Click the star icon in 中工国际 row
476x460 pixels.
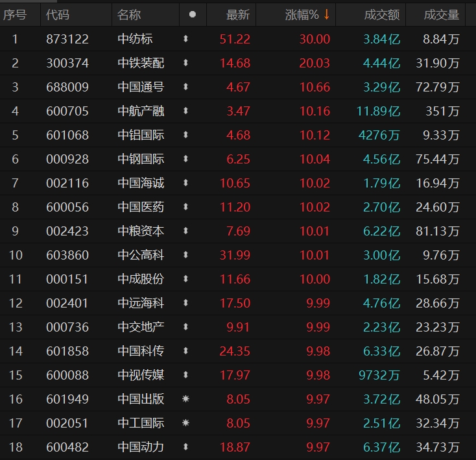pos(186,423)
